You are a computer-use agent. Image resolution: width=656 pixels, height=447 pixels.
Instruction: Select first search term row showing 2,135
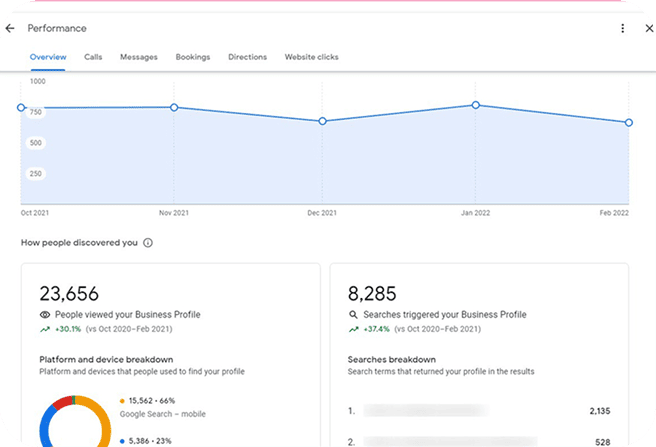pos(478,411)
